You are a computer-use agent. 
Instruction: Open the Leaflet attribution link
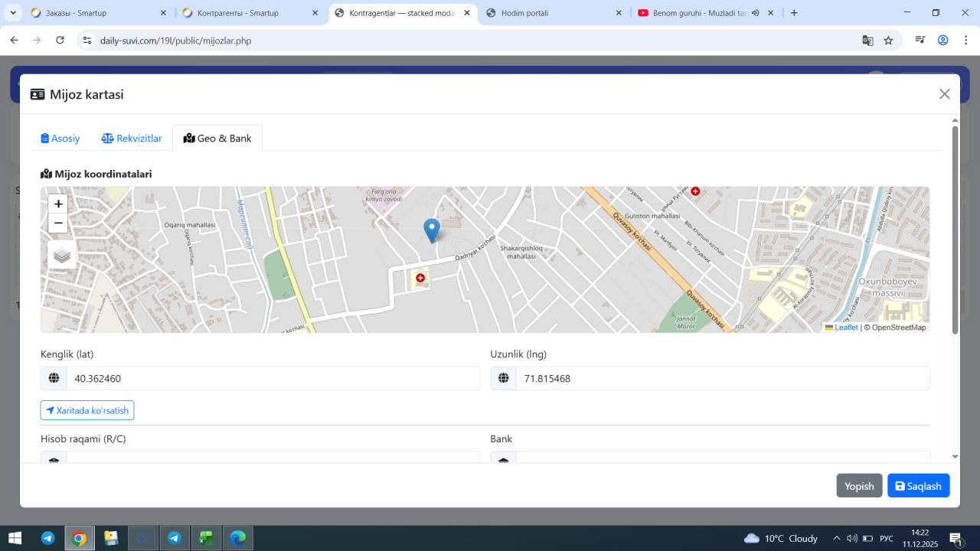click(x=845, y=328)
